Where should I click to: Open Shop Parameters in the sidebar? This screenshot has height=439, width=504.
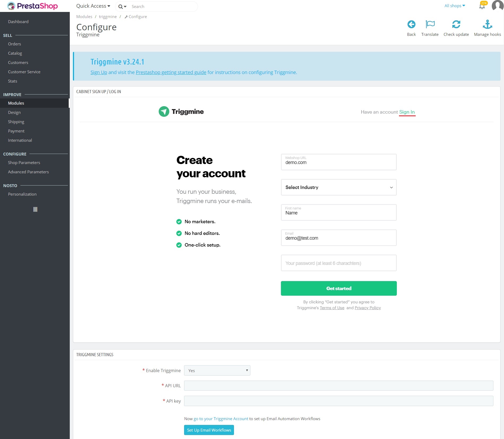24,162
